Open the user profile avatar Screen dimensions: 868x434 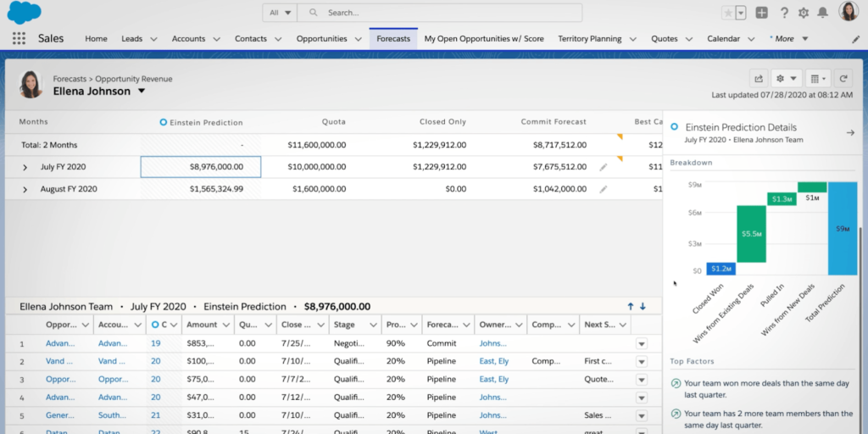tap(849, 12)
